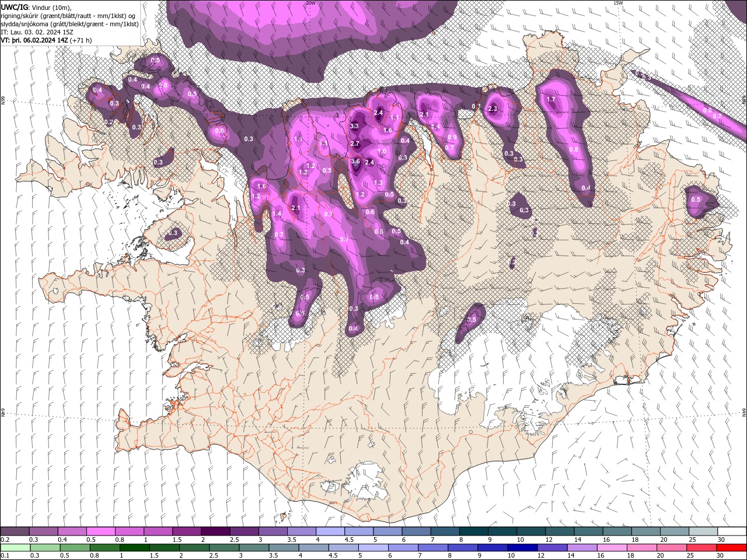
Task: Click the 3.6 snowfall value on the map
Action: 356,162
